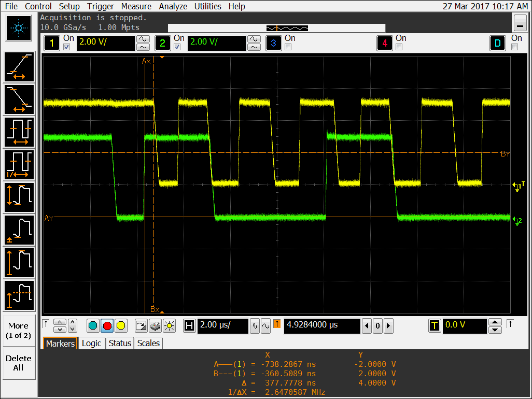
Task: Click the horizontal position left arrow
Action: tap(367, 326)
